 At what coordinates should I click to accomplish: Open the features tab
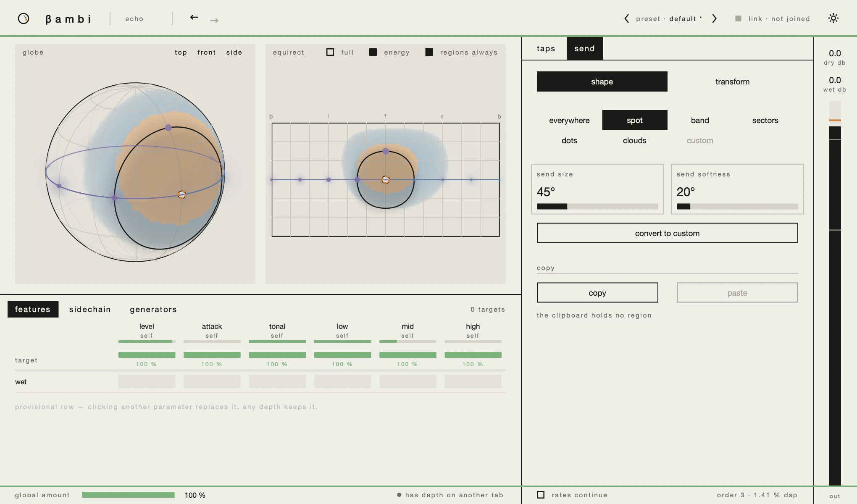click(x=33, y=309)
